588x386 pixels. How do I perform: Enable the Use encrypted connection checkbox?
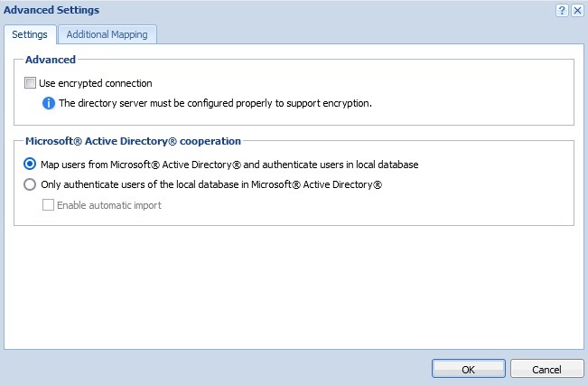click(31, 83)
